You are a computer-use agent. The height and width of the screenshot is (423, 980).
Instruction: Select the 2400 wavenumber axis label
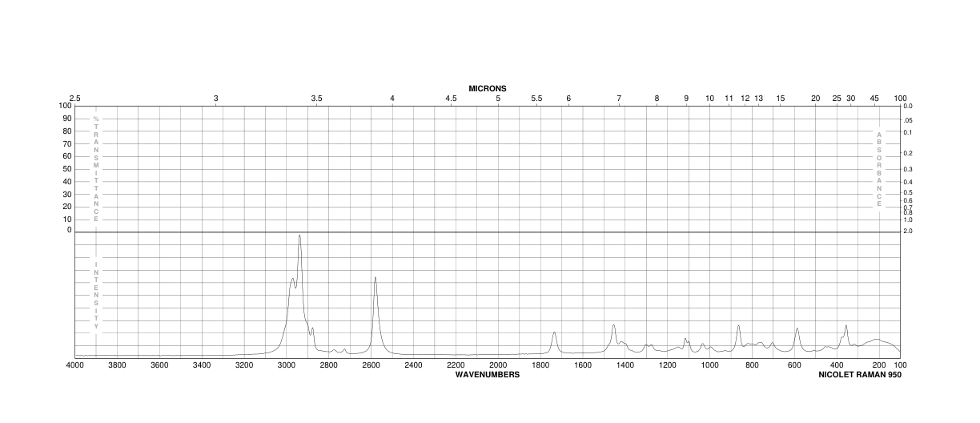point(413,365)
